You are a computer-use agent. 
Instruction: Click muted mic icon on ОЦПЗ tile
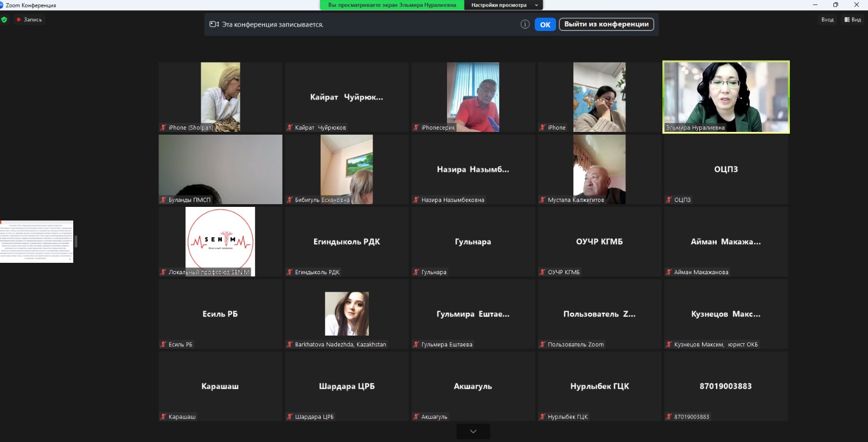[669, 200]
